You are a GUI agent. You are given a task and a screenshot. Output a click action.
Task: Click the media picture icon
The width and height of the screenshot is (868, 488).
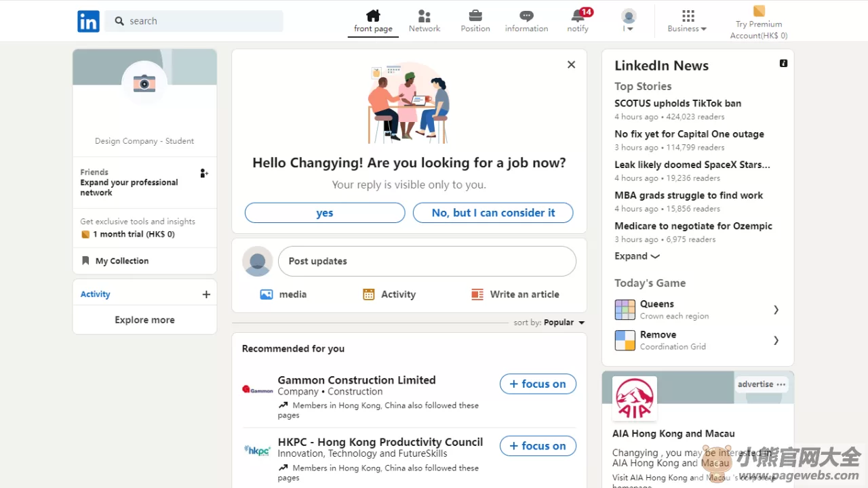pyautogui.click(x=267, y=294)
